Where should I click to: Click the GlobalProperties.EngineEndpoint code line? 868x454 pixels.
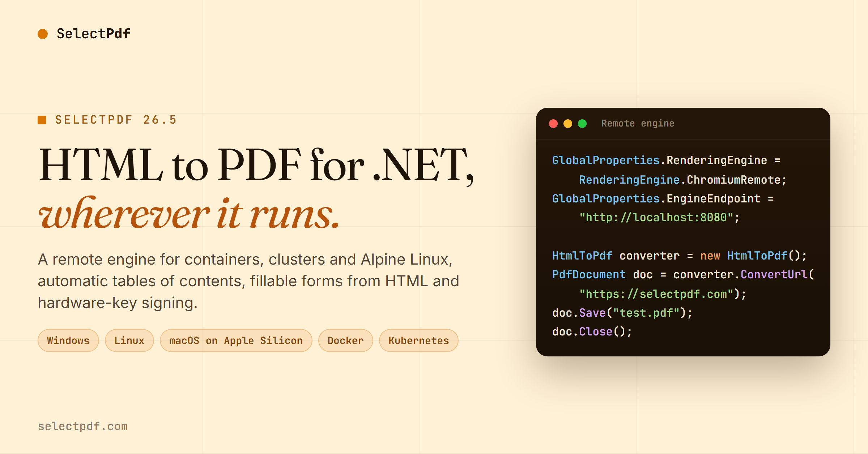[x=663, y=198]
